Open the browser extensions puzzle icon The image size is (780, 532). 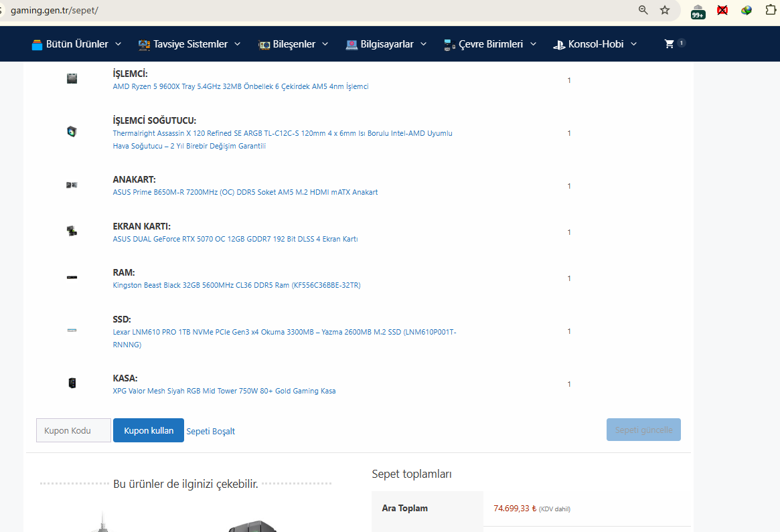point(771,10)
